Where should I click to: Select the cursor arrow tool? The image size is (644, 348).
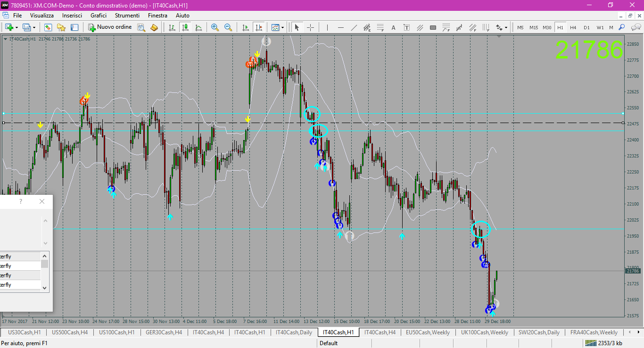click(x=297, y=27)
